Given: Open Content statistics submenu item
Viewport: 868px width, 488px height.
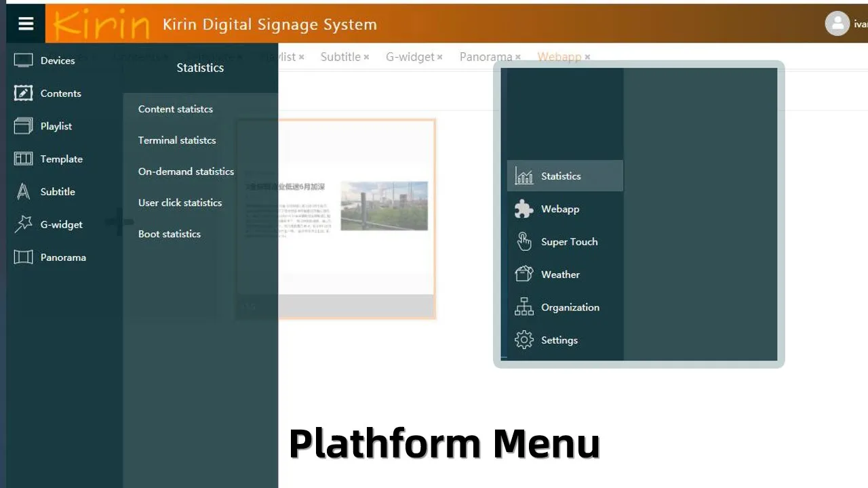Looking at the screenshot, I should click(x=176, y=109).
